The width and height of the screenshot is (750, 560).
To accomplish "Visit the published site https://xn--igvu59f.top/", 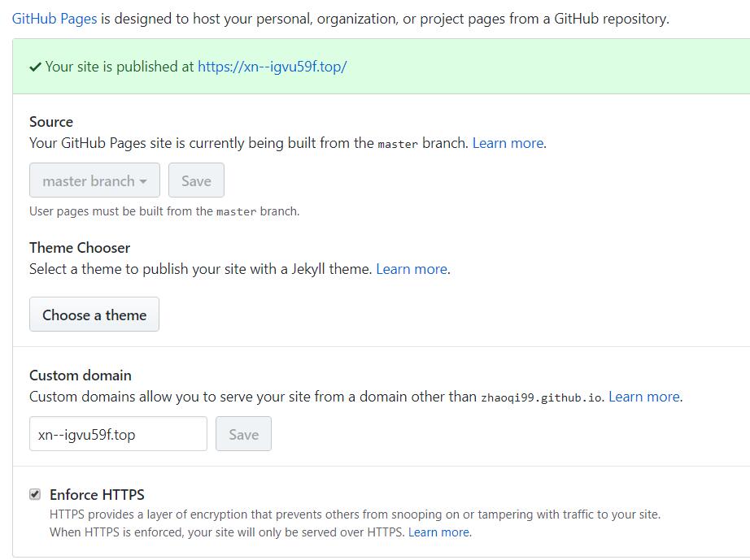I will tap(273, 67).
